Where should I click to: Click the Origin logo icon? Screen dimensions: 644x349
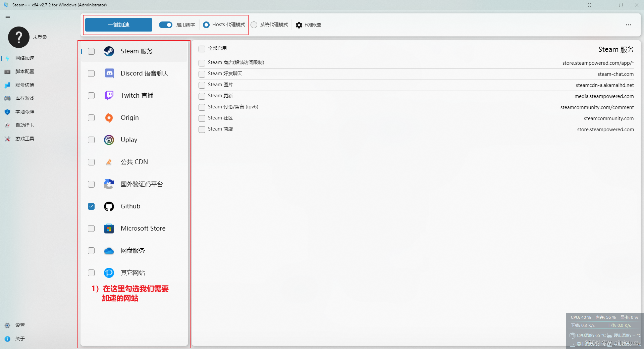[109, 118]
